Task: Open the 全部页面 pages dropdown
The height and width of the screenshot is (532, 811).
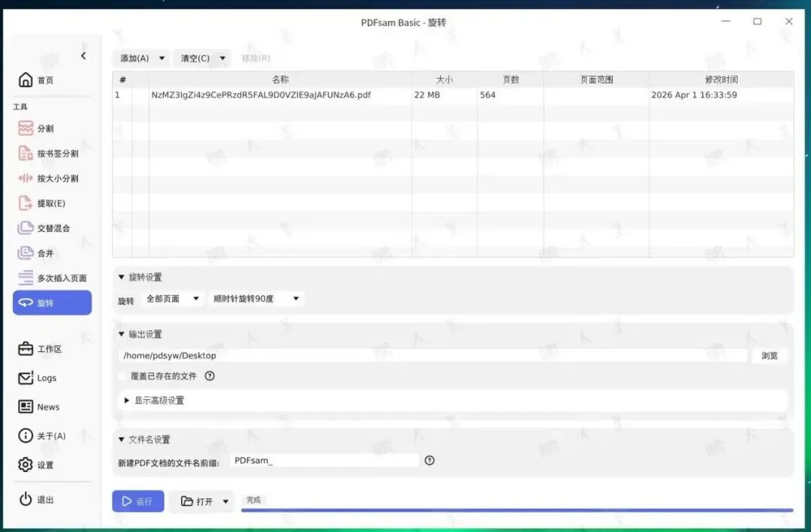Action: pos(172,299)
